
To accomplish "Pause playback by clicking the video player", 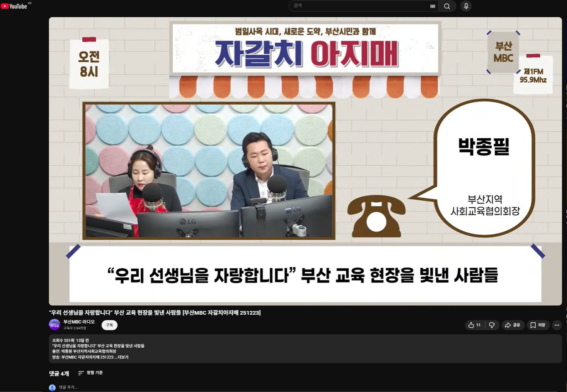I will (x=305, y=161).
